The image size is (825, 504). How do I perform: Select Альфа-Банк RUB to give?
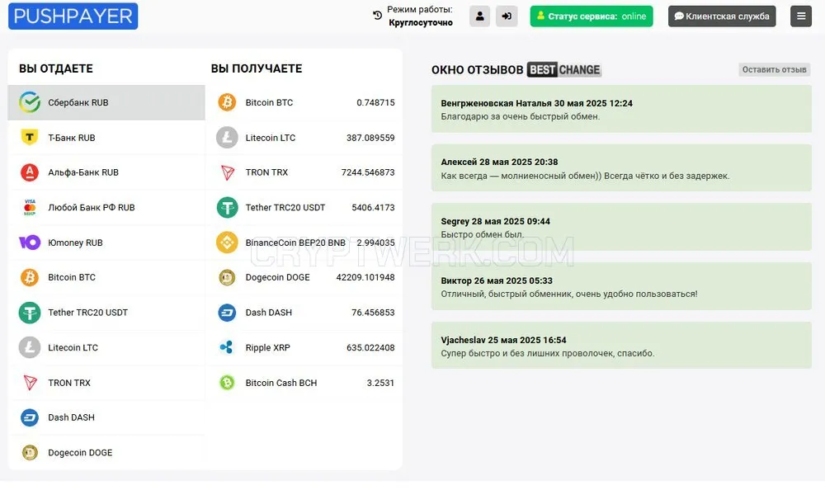click(x=106, y=172)
